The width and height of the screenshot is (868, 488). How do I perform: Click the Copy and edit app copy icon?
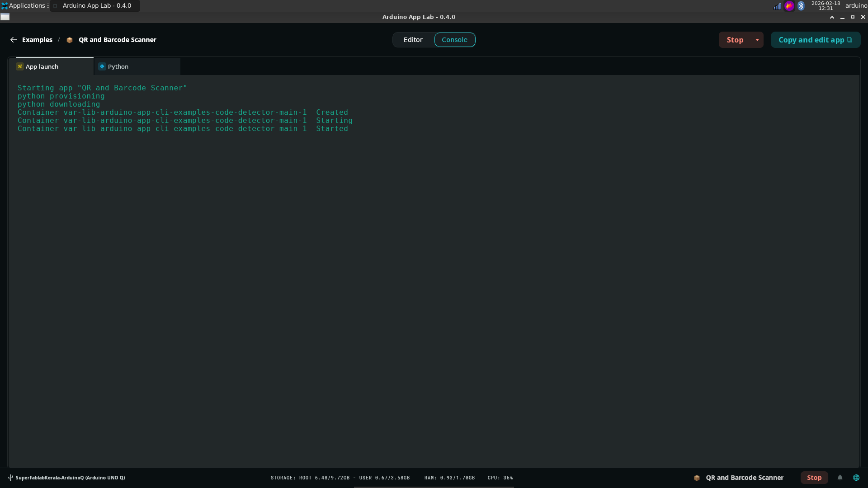pos(849,40)
